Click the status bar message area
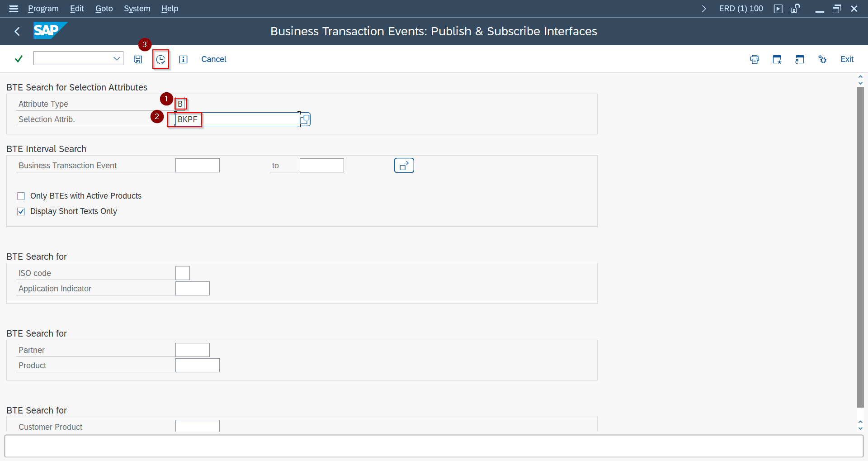 pyautogui.click(x=434, y=446)
